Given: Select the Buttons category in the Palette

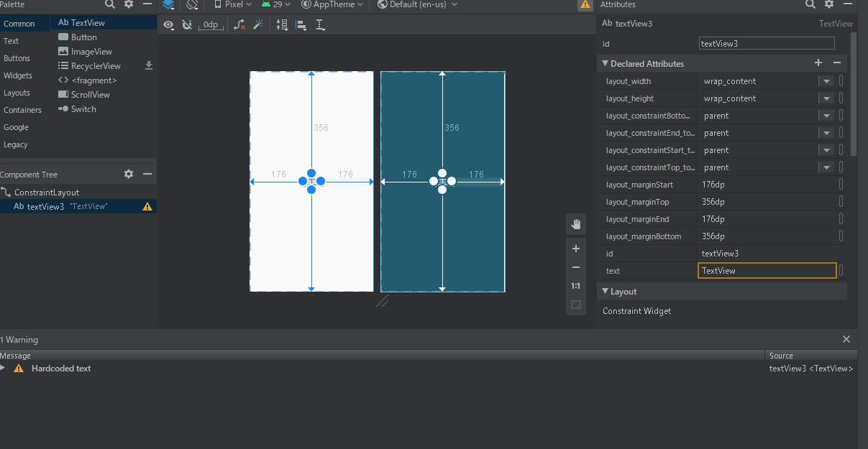Looking at the screenshot, I should click(x=17, y=58).
